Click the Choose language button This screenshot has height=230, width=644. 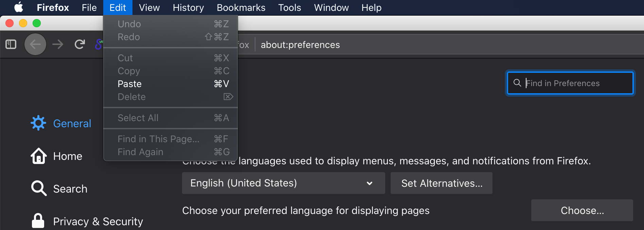(x=582, y=210)
